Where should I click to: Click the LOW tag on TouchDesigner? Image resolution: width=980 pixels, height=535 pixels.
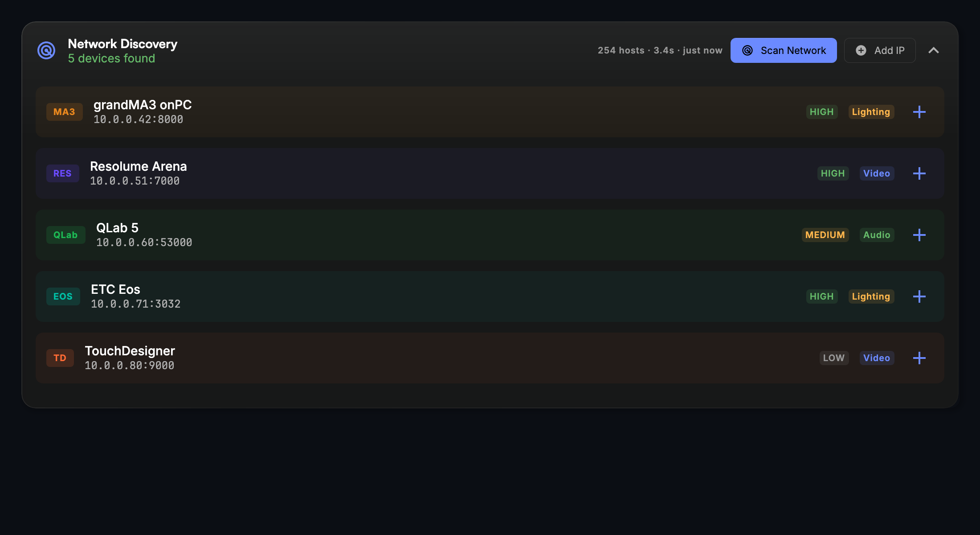point(834,358)
